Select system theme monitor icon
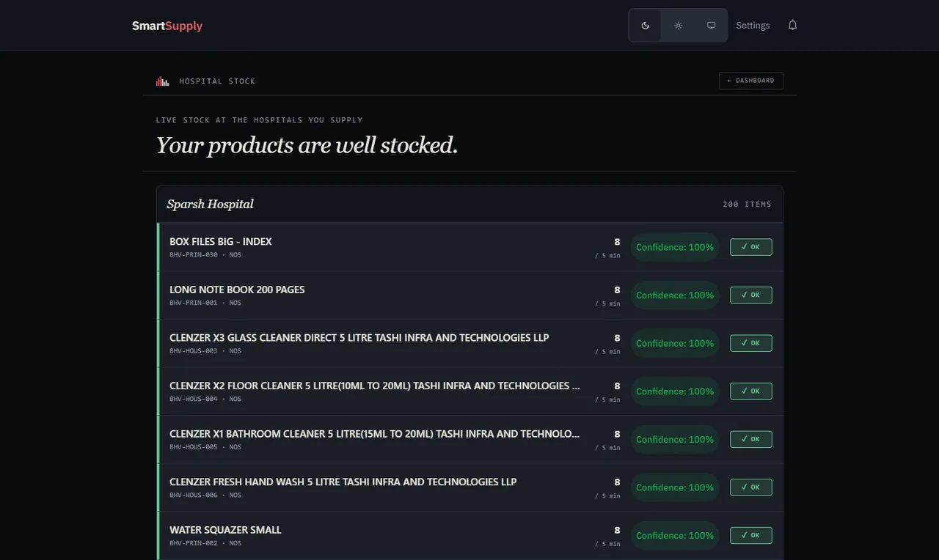939x560 pixels. (711, 26)
